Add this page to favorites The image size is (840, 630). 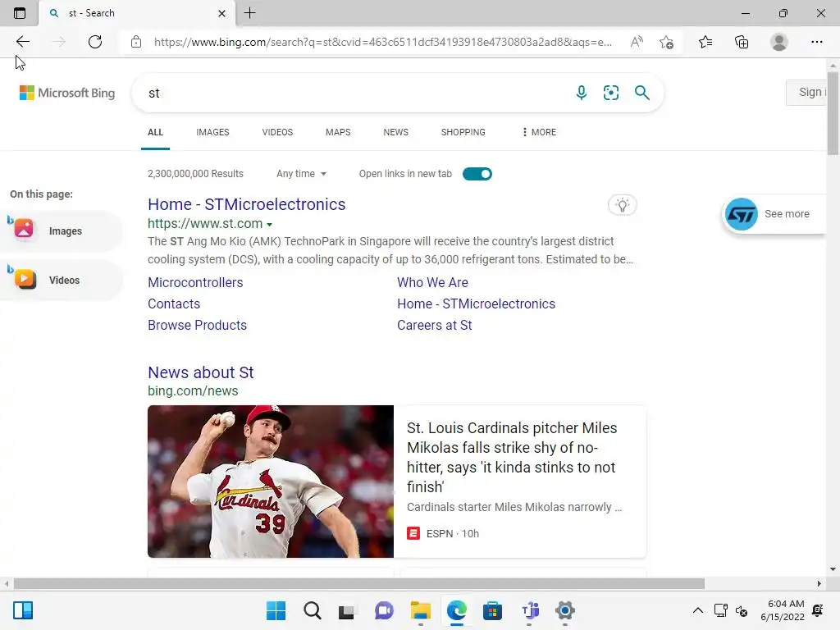coord(666,42)
